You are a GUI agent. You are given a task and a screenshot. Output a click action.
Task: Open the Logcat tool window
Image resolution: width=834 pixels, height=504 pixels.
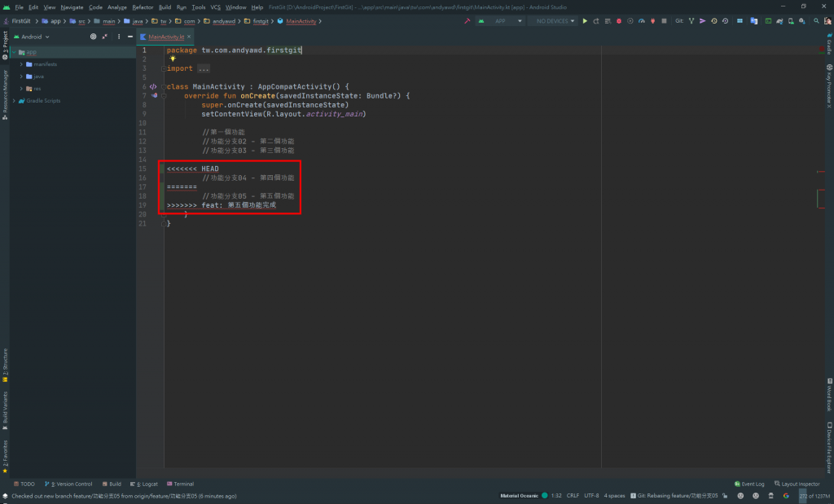[143, 484]
